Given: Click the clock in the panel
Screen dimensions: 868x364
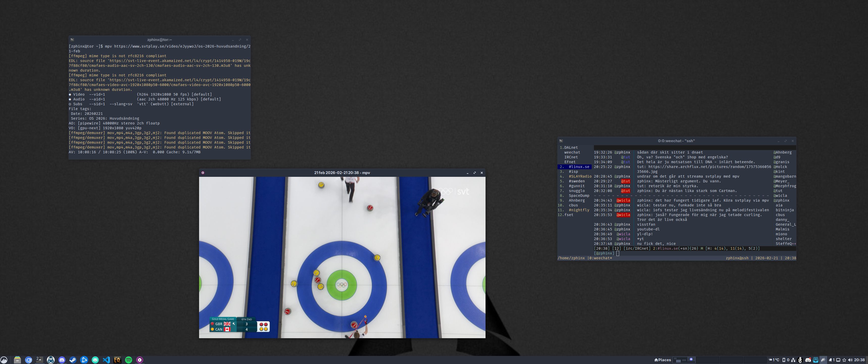Looking at the screenshot, I should 859,360.
